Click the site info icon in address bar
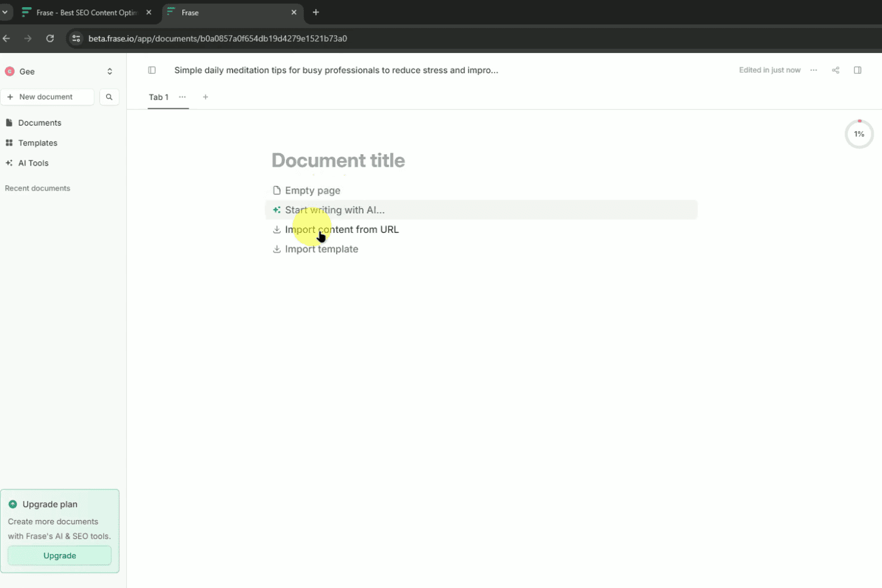This screenshot has height=588, width=882. pos(76,39)
